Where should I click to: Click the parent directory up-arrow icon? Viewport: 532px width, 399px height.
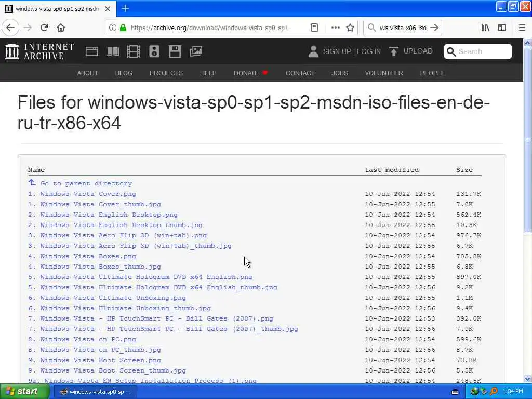32,182
